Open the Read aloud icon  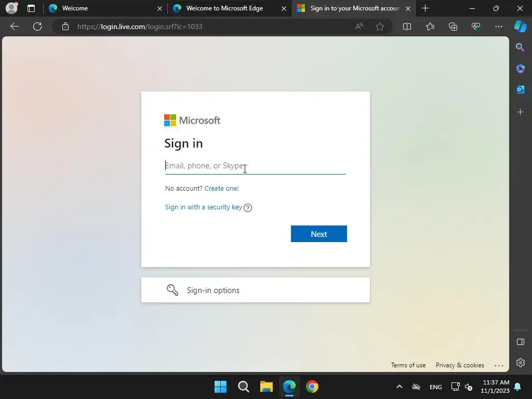(359, 26)
